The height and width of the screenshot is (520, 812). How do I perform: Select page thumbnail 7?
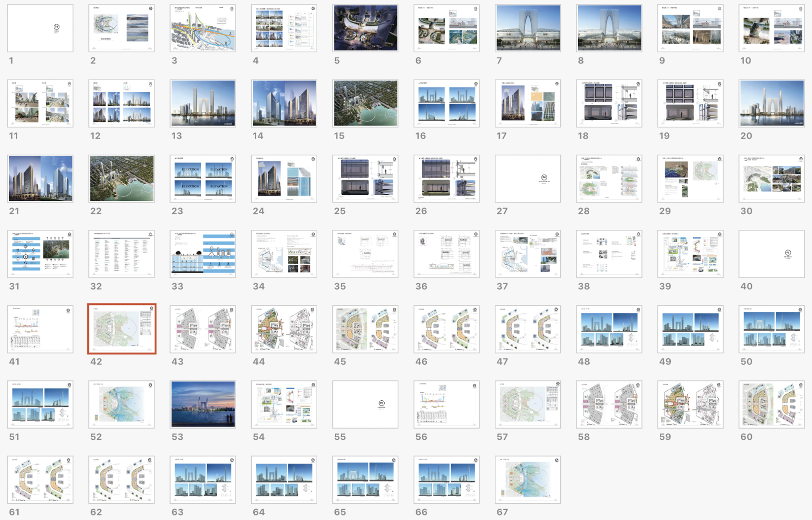[528, 28]
